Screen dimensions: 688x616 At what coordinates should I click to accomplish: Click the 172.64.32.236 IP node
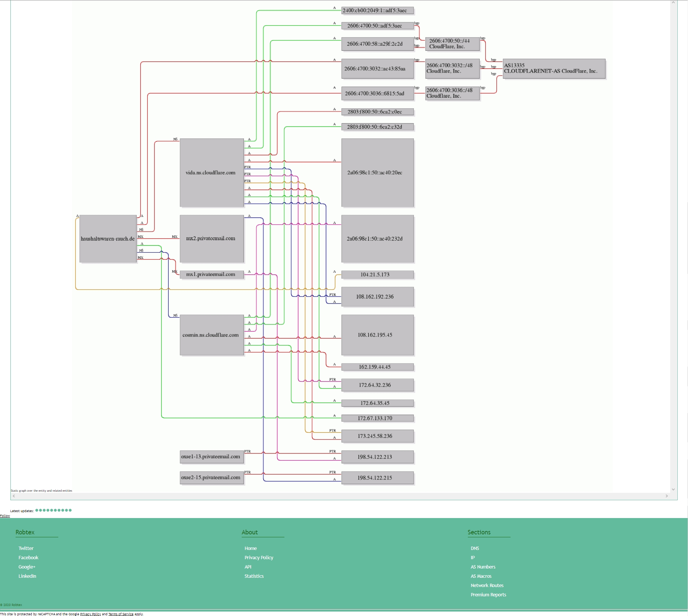(378, 385)
